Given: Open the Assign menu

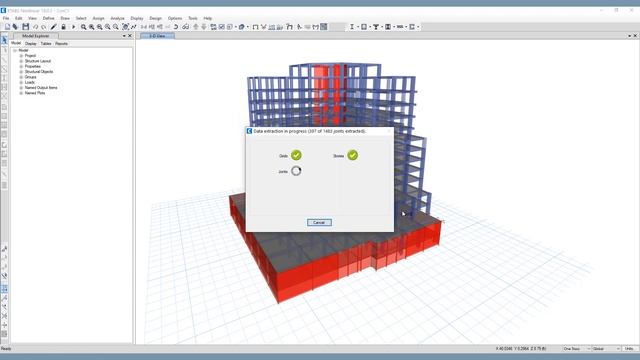Looking at the screenshot, I should [98, 18].
